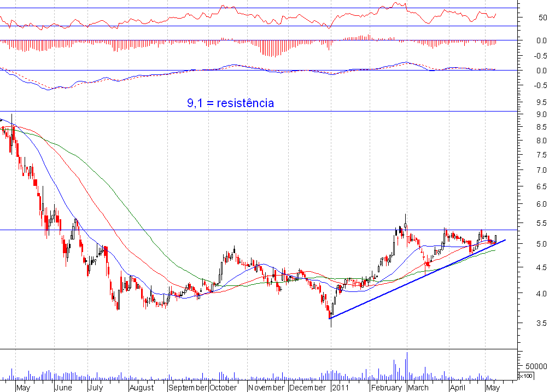Click the 9.5 price axis label
Viewport: 549px width, 392px height.
click(x=541, y=102)
